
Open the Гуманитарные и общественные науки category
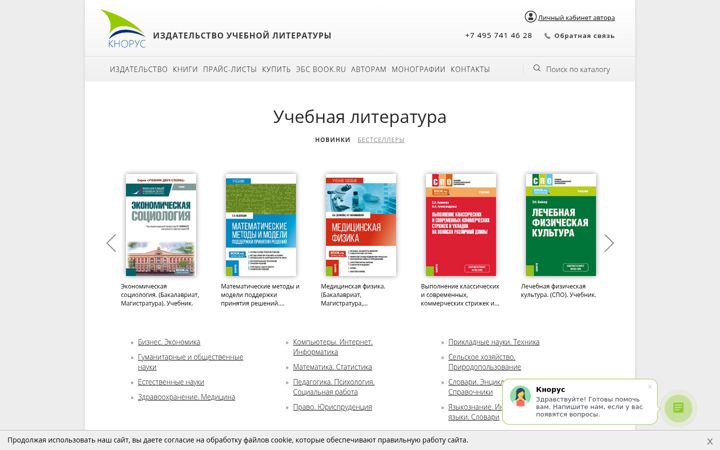(190, 362)
